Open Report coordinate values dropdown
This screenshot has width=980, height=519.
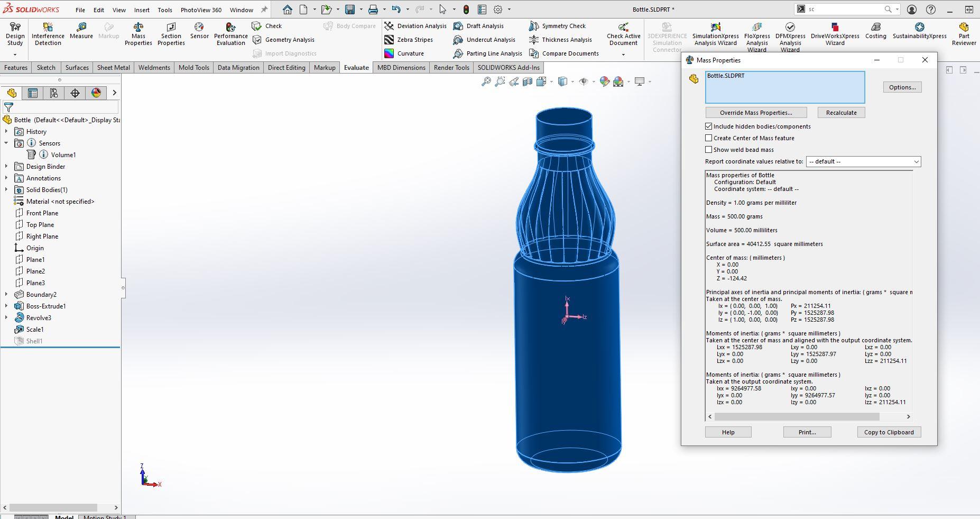click(863, 161)
